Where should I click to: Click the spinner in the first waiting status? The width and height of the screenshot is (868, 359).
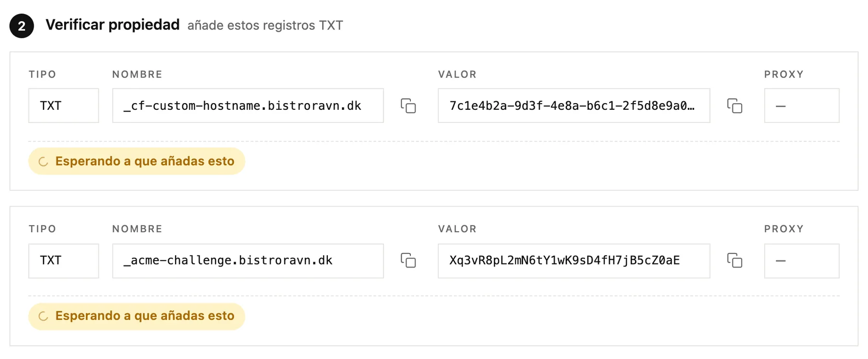click(x=43, y=161)
